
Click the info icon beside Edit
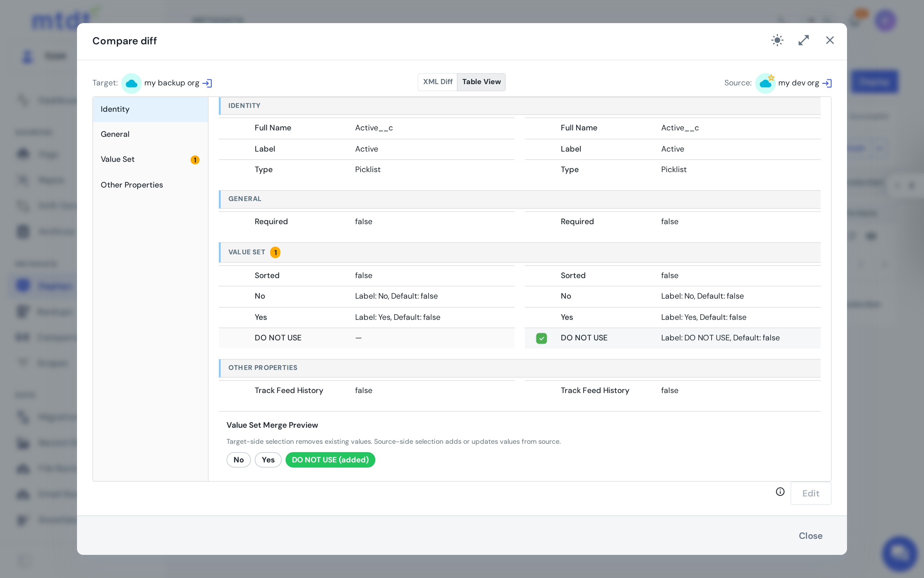(780, 492)
